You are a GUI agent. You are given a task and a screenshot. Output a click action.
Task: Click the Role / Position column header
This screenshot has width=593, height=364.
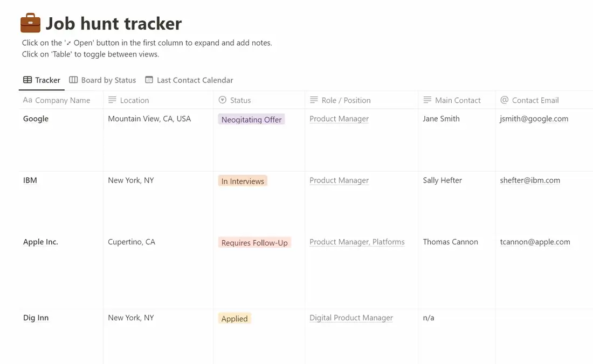(362, 100)
